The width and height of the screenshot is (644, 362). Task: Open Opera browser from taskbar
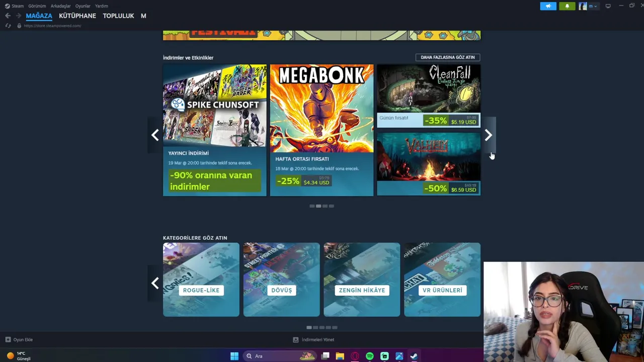(355, 356)
